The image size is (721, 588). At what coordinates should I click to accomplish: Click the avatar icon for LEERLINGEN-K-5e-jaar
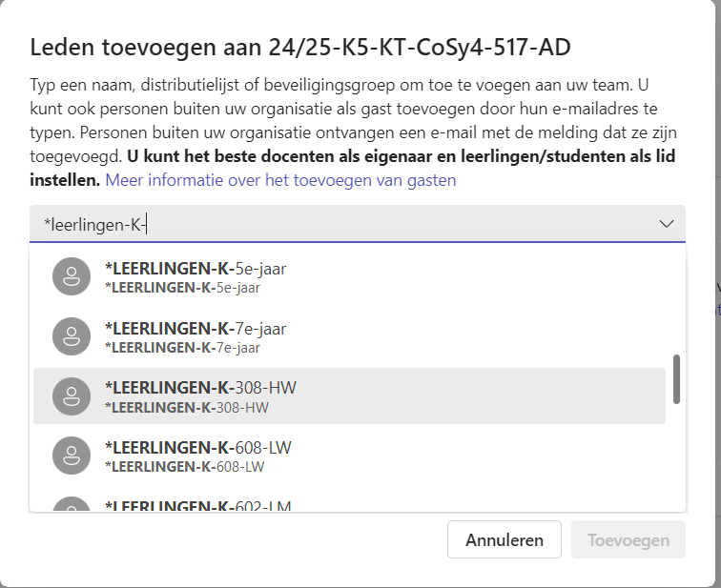[x=72, y=277]
